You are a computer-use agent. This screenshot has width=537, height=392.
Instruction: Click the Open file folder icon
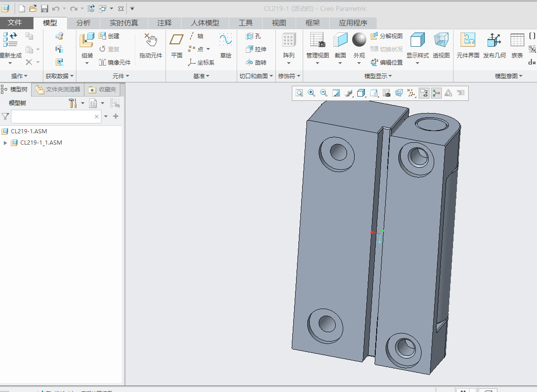tap(33, 8)
